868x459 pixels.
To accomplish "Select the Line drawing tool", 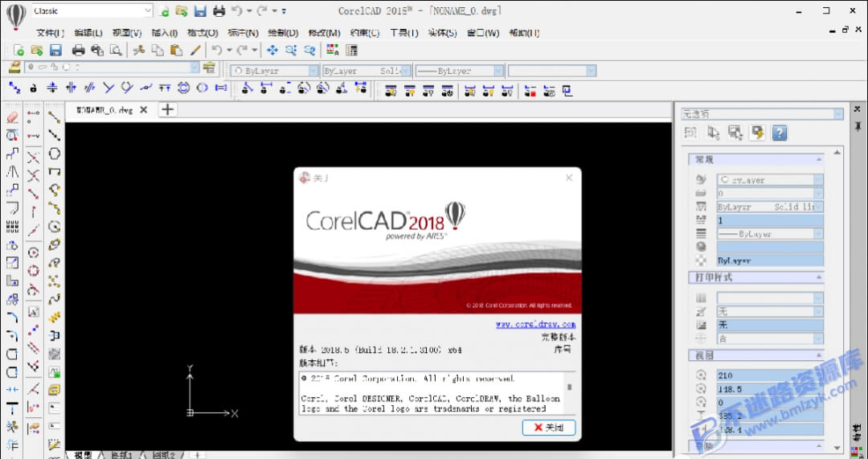I will tap(55, 117).
